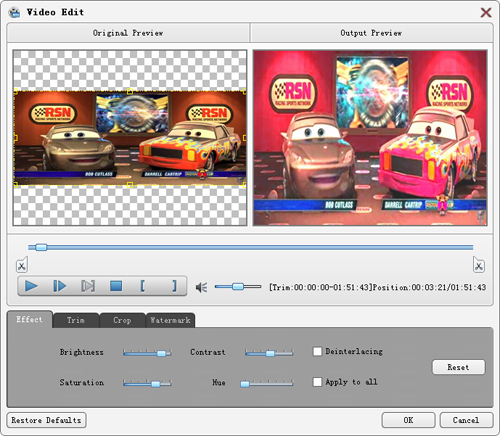500x436 pixels.
Task: Click the right scissors trim marker
Action: pyautogui.click(x=479, y=265)
